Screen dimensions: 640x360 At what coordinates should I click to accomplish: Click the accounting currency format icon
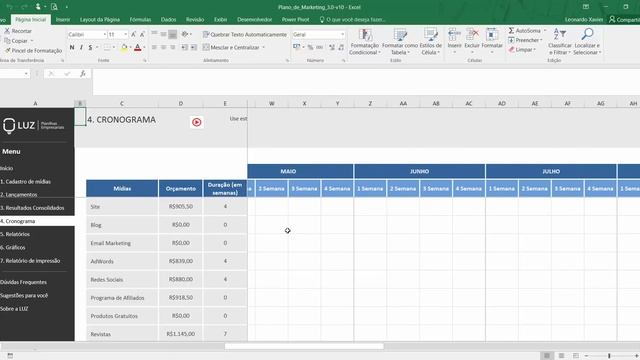pos(296,47)
